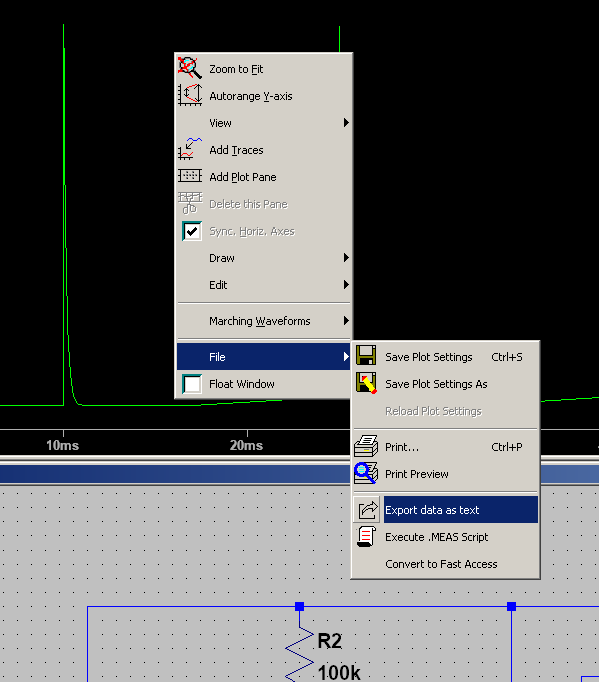Expand the View submenu arrow

point(346,123)
